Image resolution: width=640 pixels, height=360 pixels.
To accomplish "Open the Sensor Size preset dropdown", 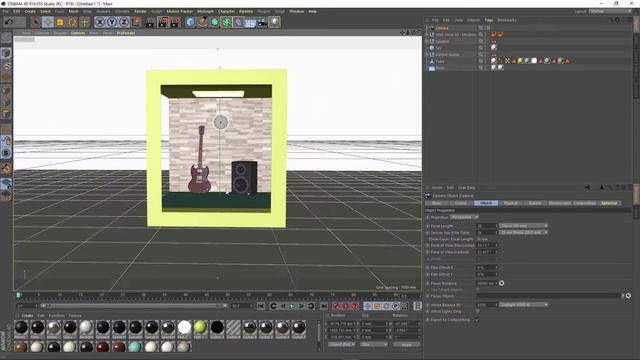I will click(x=524, y=232).
